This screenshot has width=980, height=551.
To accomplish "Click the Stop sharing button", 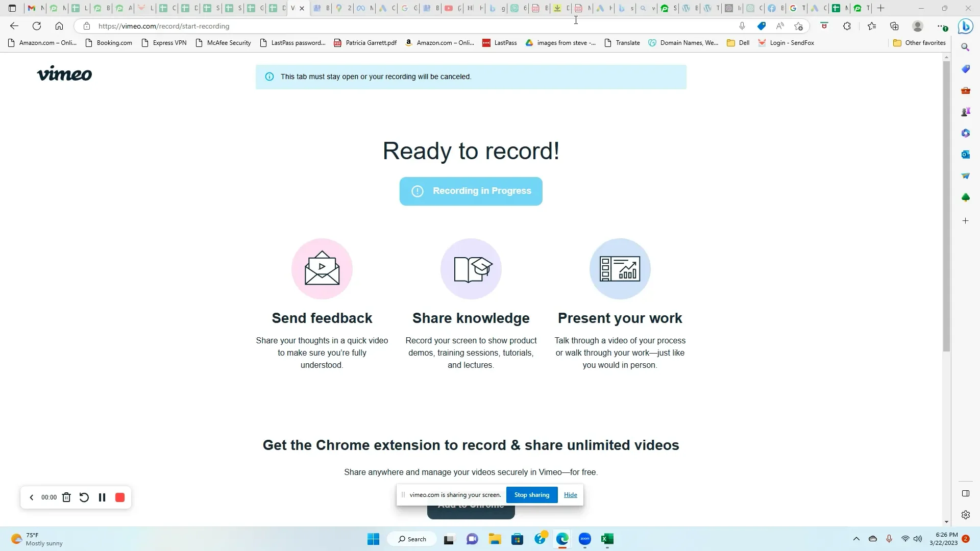I will coord(532,495).
